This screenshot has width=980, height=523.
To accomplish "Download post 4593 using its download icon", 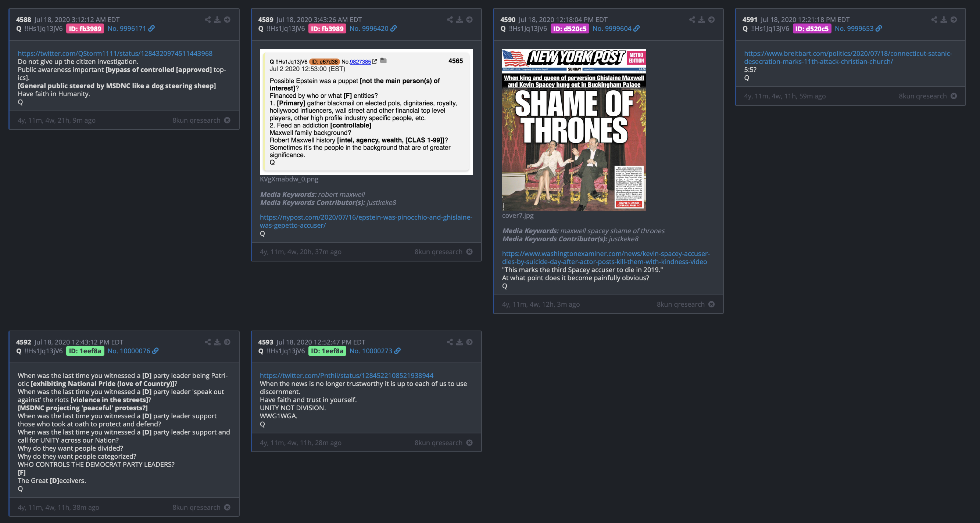I will 459,342.
